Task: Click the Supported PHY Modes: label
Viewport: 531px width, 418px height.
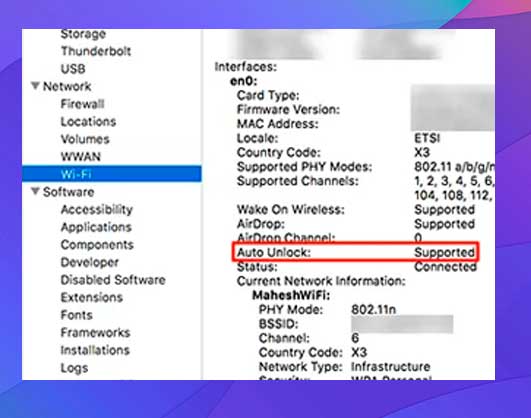Action: coord(304,167)
